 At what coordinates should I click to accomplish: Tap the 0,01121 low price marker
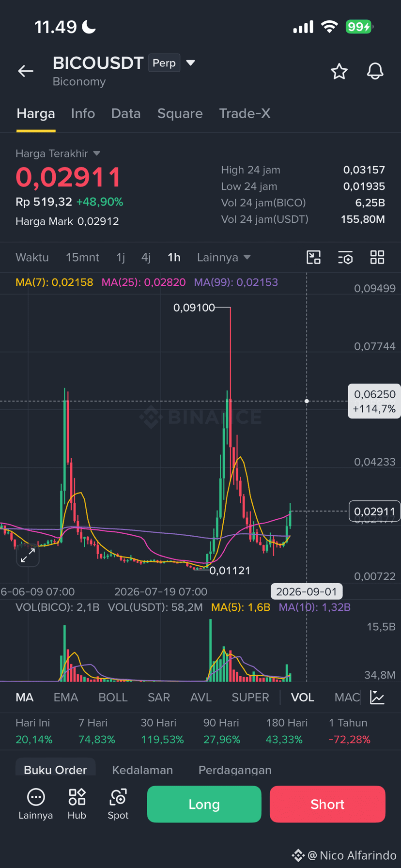(x=230, y=570)
